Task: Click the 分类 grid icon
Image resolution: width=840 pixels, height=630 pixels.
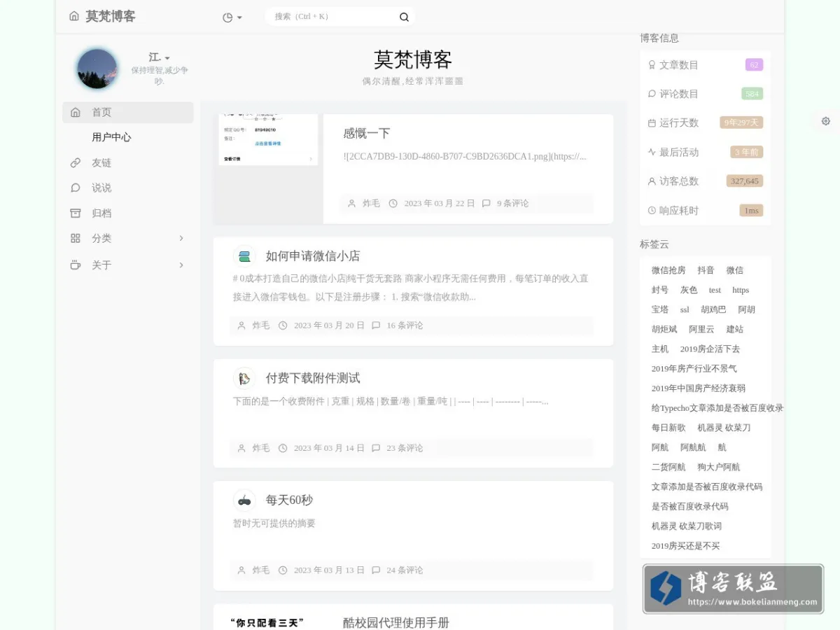Action: [76, 238]
